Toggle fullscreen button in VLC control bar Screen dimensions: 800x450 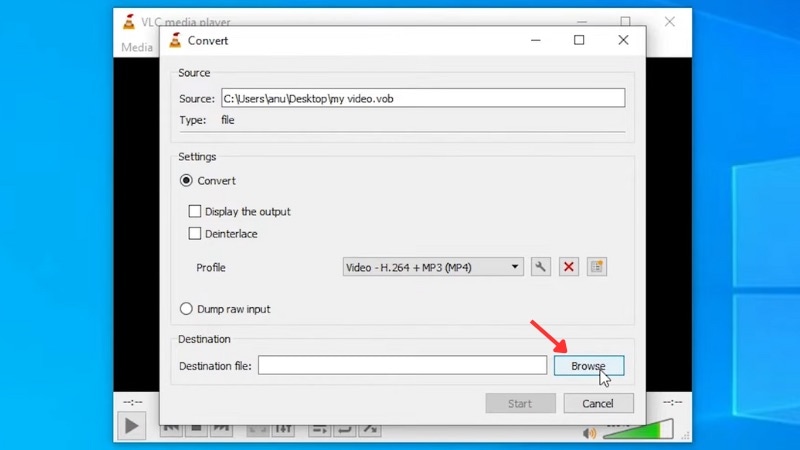coord(258,430)
